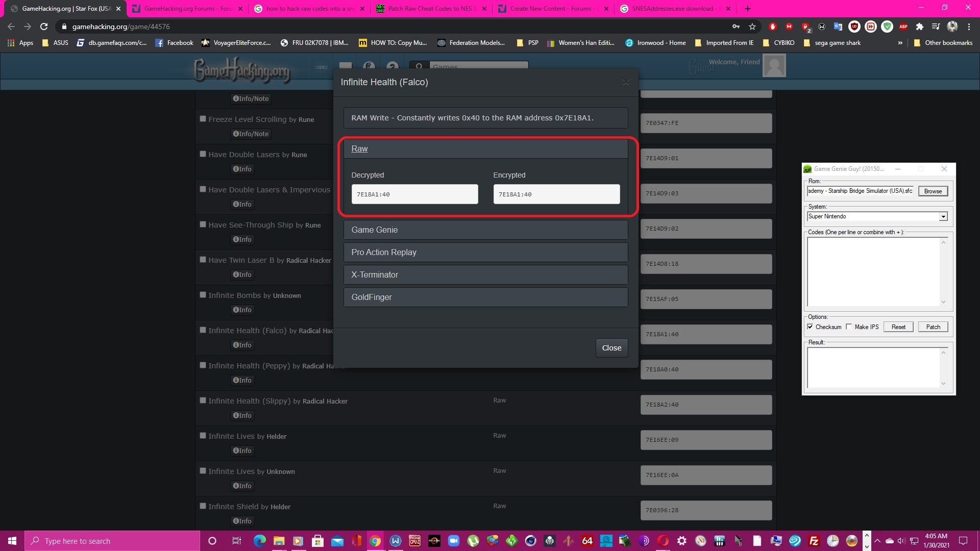Open the Adblock Plus (ABP) extension
980x551 pixels.
(903, 27)
